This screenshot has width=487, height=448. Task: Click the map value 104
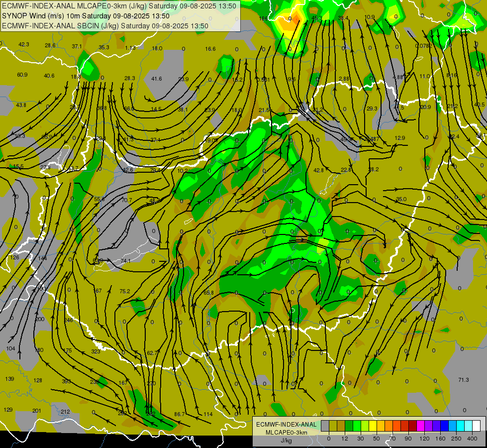tap(10, 348)
